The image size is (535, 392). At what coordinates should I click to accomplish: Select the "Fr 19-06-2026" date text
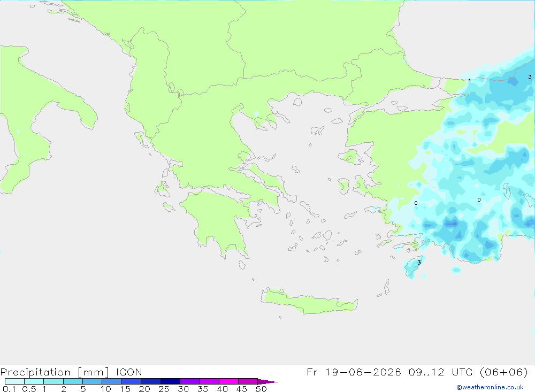pos(354,372)
